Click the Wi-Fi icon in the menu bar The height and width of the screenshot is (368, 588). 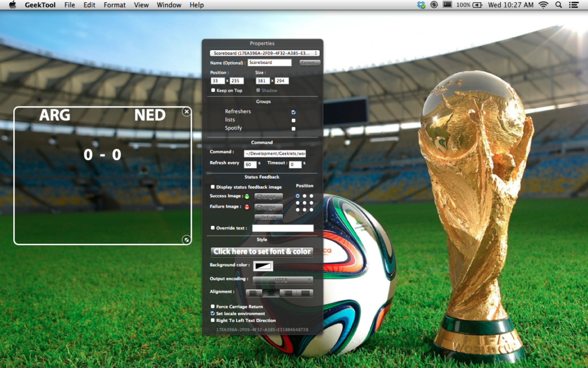pyautogui.click(x=543, y=5)
